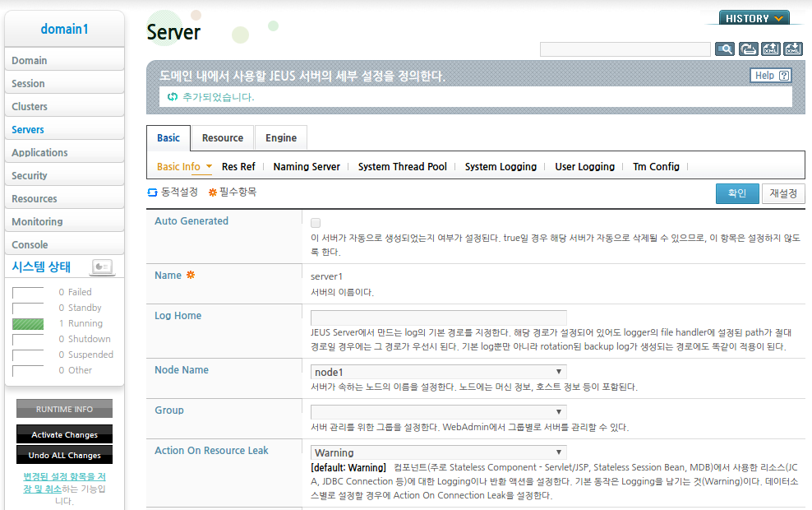Go to Clusters in the sidebar
Viewport: 812px width, 510px height.
coord(64,106)
